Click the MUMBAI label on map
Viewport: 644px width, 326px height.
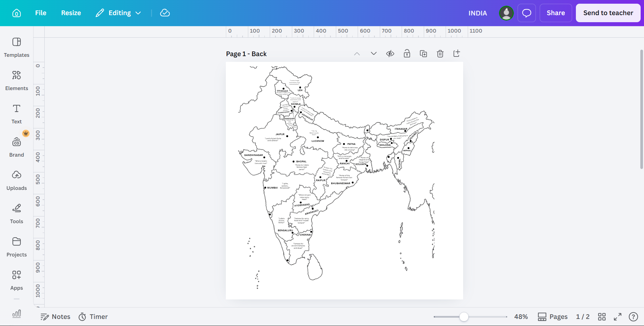tap(273, 188)
